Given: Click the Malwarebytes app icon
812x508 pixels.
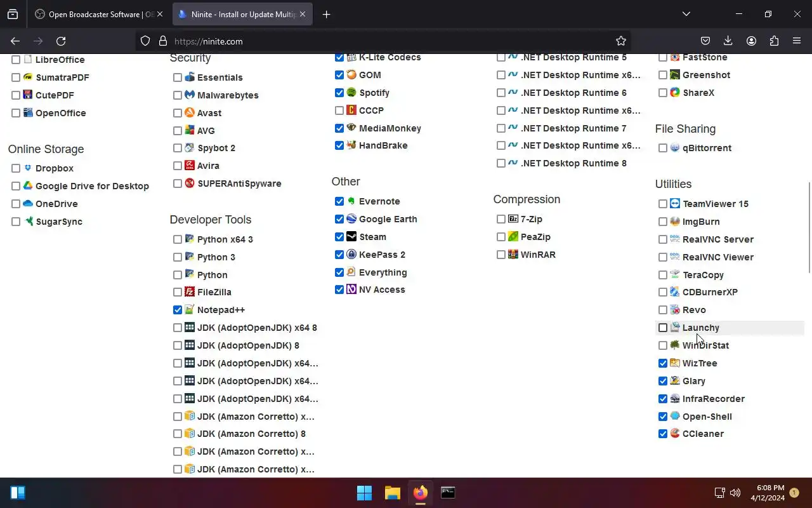Looking at the screenshot, I should tap(189, 95).
